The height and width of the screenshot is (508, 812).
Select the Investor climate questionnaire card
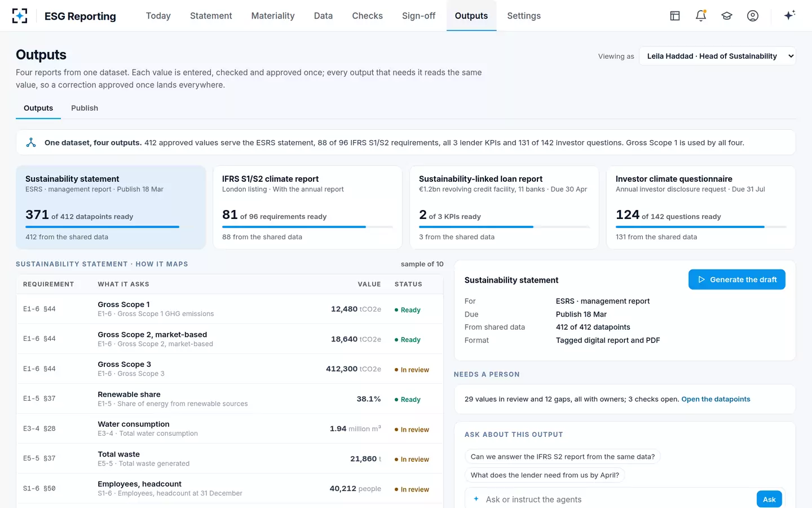pos(701,207)
